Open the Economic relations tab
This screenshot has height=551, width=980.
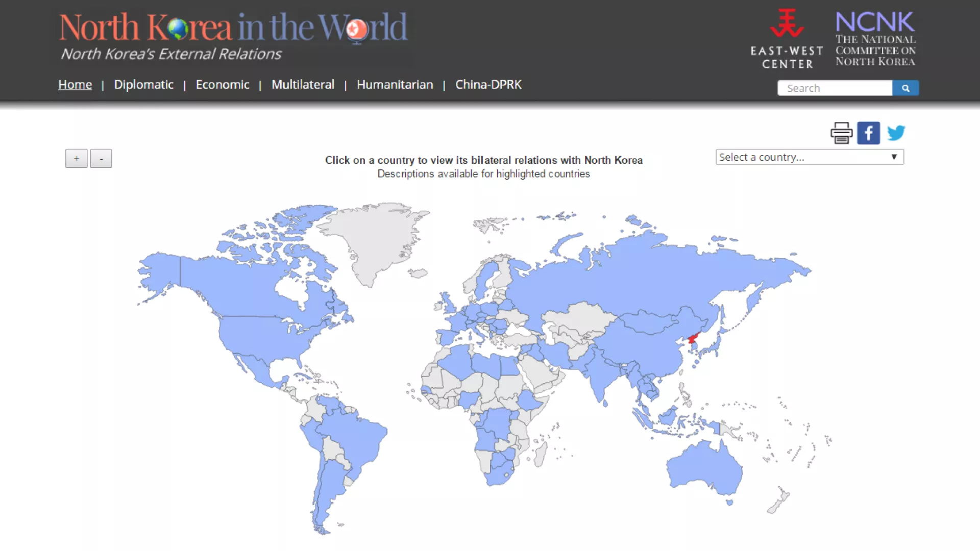point(222,84)
